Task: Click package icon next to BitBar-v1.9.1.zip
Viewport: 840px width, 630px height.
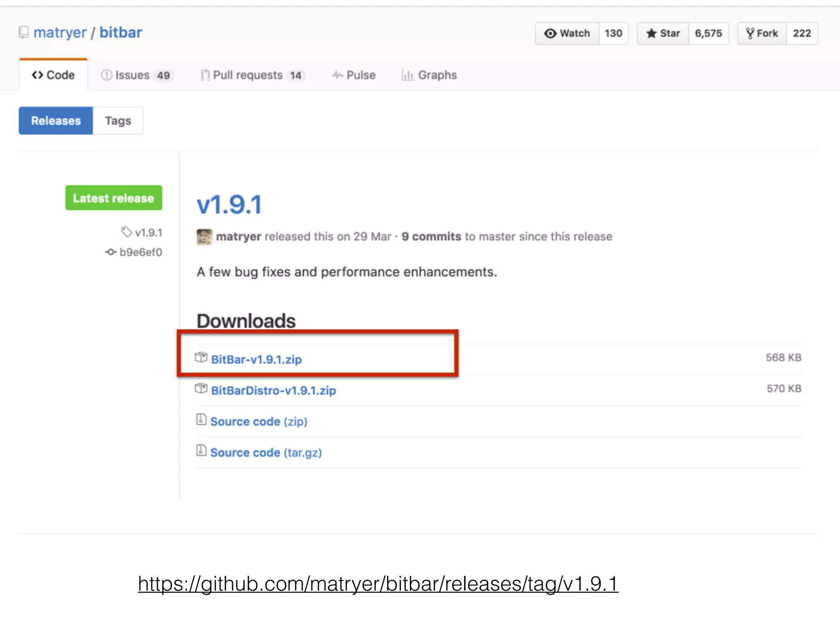Action: (201, 357)
